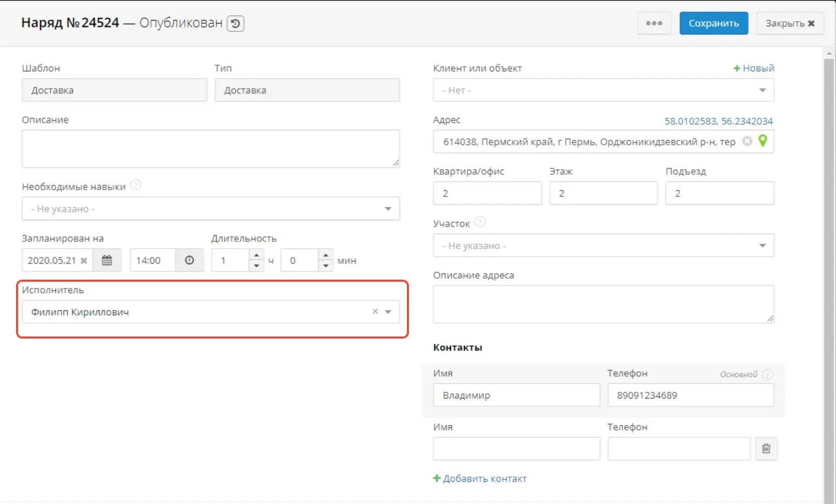
Task: Decrease duration hours with down arrow
Action: point(256,266)
